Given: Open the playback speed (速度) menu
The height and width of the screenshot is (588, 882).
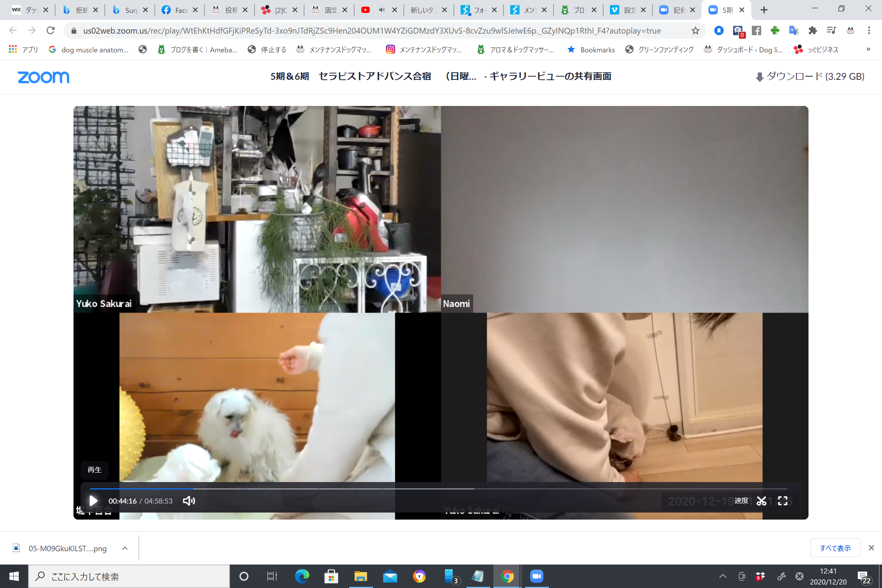Looking at the screenshot, I should tap(741, 501).
